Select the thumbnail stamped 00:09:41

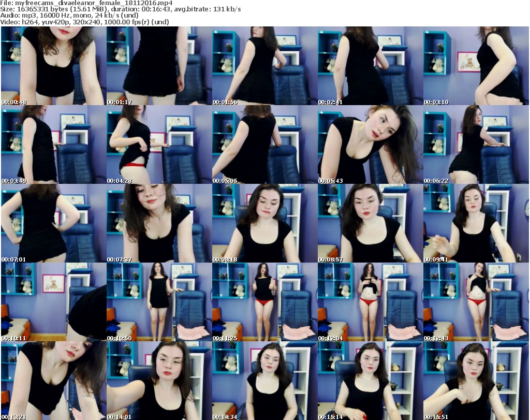476,223
